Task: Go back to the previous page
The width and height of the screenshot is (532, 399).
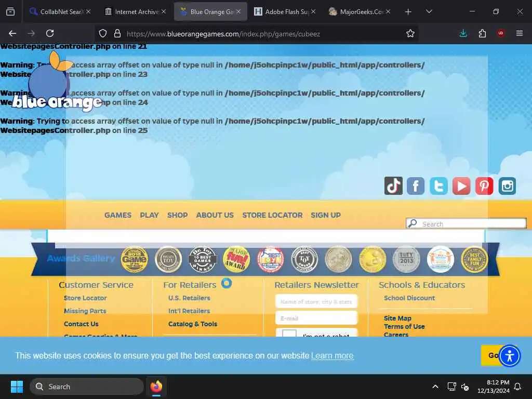Action: click(12, 33)
